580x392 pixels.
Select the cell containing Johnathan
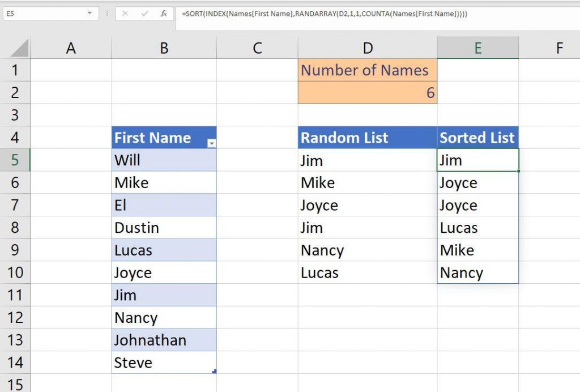[x=164, y=340]
